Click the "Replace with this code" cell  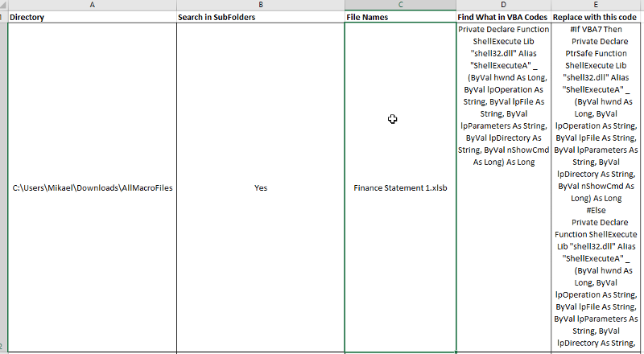point(596,17)
